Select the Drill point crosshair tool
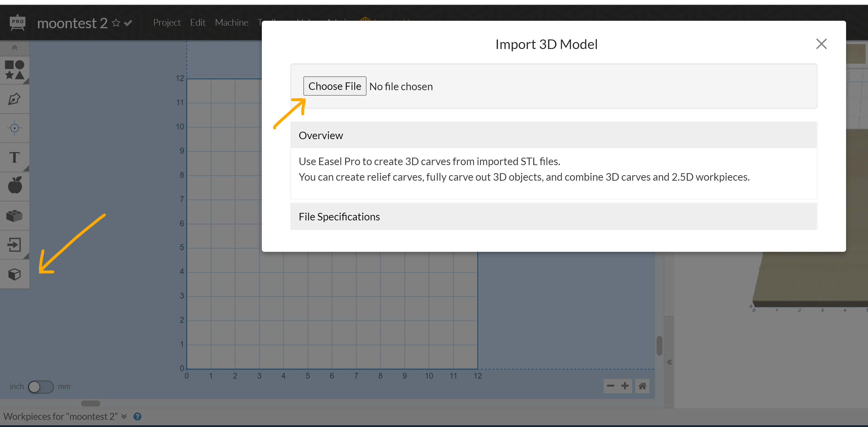868x427 pixels. coord(14,128)
